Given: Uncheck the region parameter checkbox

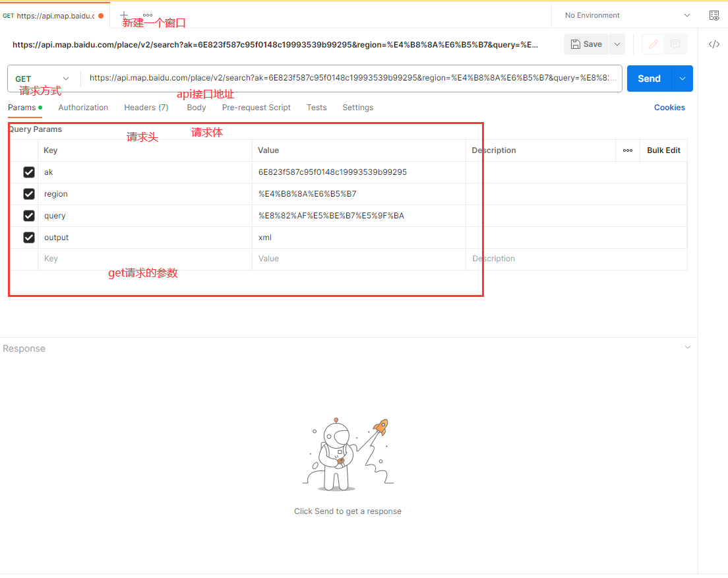Looking at the screenshot, I should pyautogui.click(x=29, y=194).
